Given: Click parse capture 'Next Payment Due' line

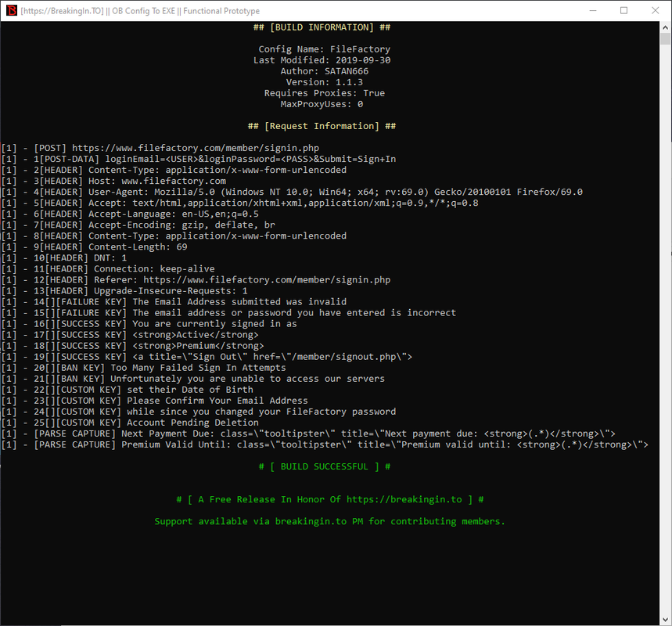Looking at the screenshot, I should tap(308, 434).
